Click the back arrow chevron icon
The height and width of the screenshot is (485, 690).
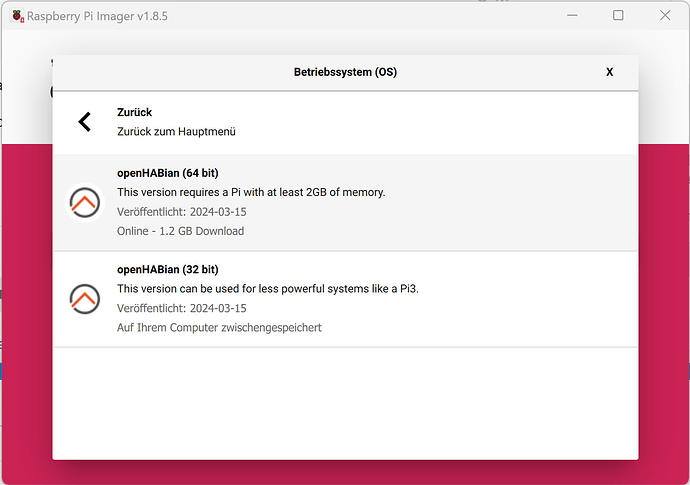84,122
